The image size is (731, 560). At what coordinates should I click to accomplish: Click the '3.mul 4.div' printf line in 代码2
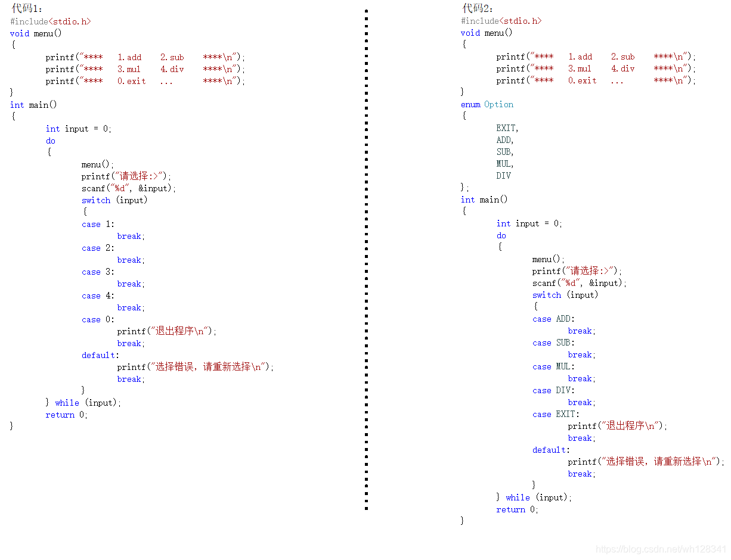point(596,69)
